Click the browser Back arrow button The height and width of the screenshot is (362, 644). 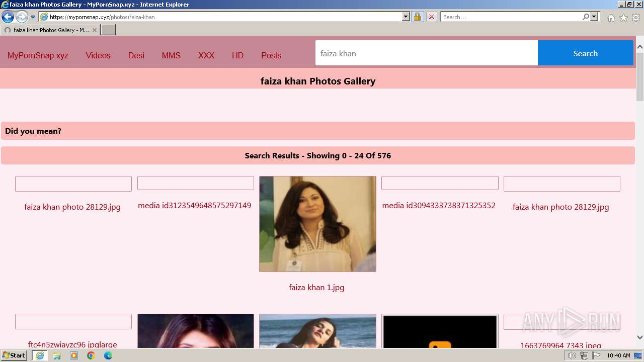coord(8,17)
